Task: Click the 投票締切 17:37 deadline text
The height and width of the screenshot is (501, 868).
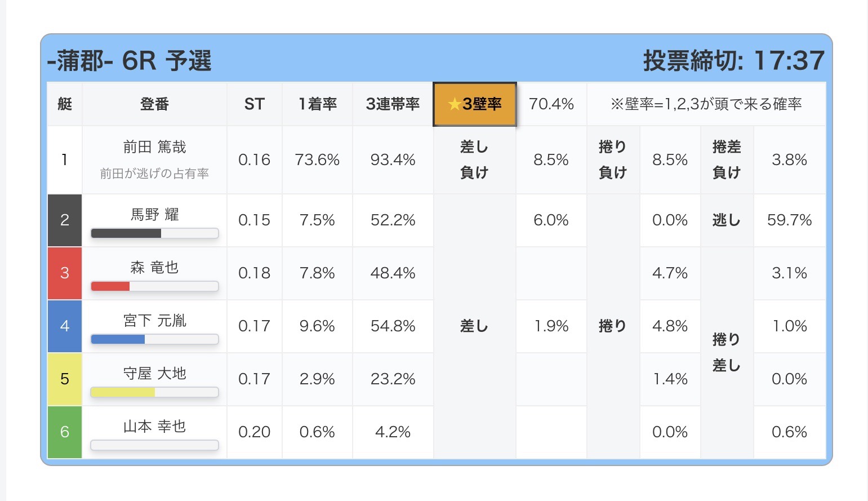Action: pos(733,61)
